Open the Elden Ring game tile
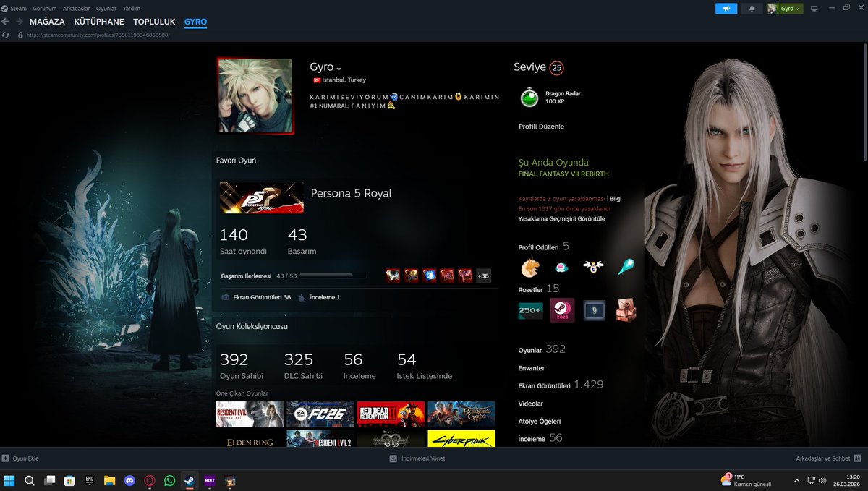Screen dimensions: 868x491 [x=250, y=438]
